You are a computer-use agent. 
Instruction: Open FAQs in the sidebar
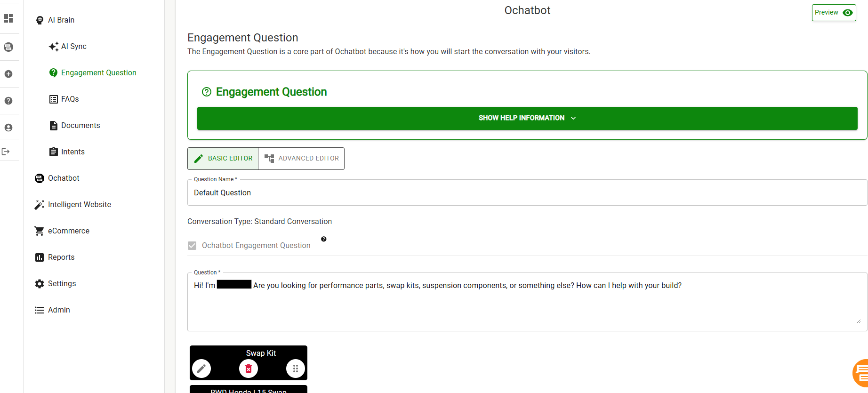pos(70,99)
